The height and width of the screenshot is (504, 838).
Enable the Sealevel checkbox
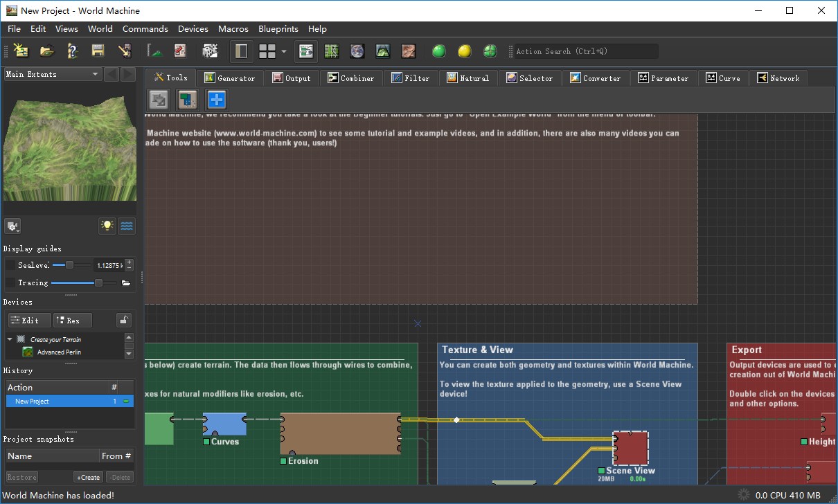pyautogui.click(x=10, y=265)
